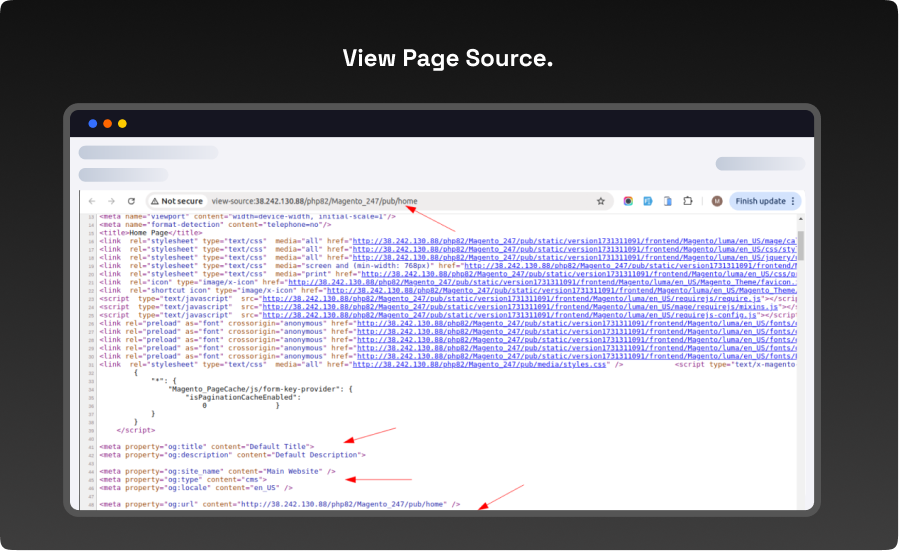Click the browser forward arrow
This screenshot has height=551, width=899.
112,201
